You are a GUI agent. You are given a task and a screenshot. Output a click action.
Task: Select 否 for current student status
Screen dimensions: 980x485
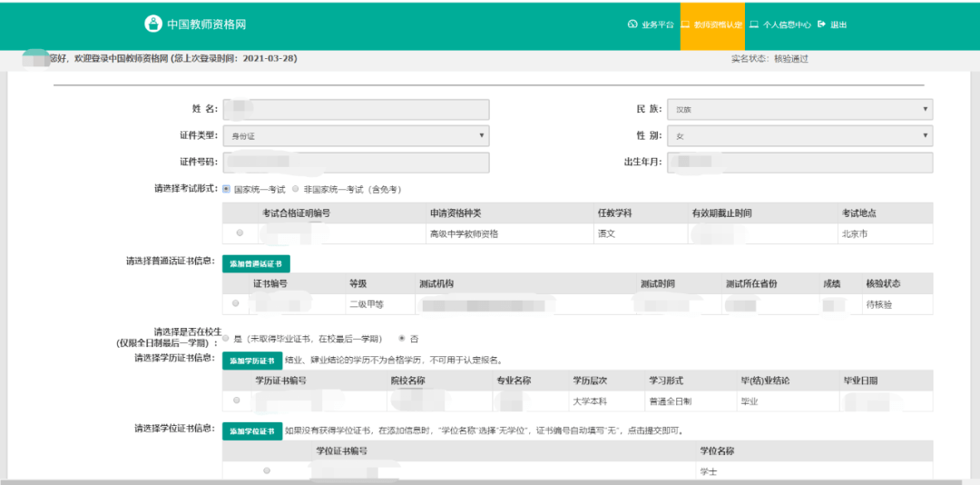402,338
